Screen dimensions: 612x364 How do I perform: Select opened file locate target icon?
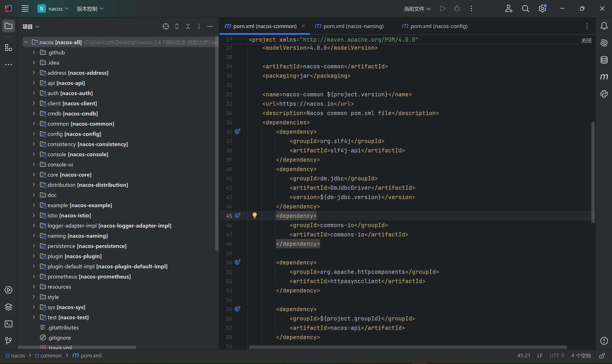[166, 26]
